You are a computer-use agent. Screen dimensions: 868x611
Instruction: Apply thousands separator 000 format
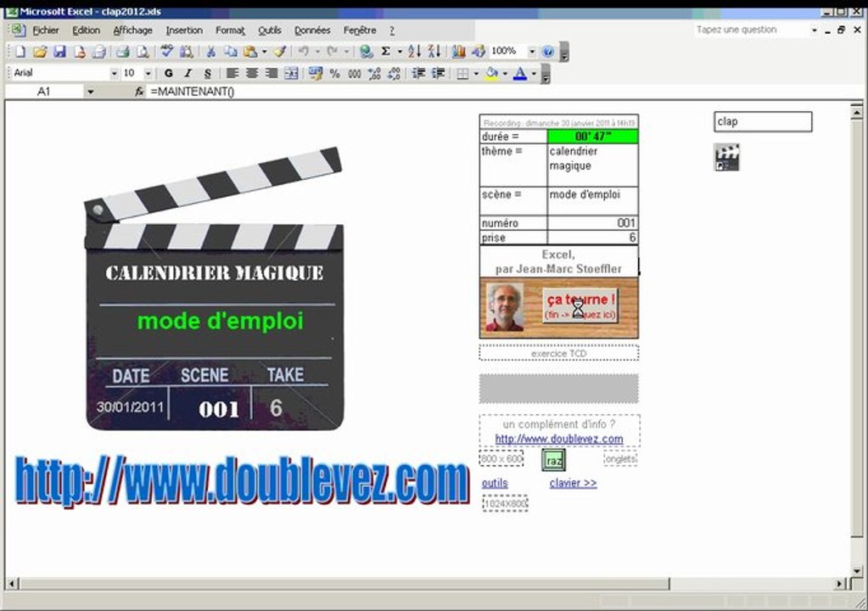[x=355, y=73]
